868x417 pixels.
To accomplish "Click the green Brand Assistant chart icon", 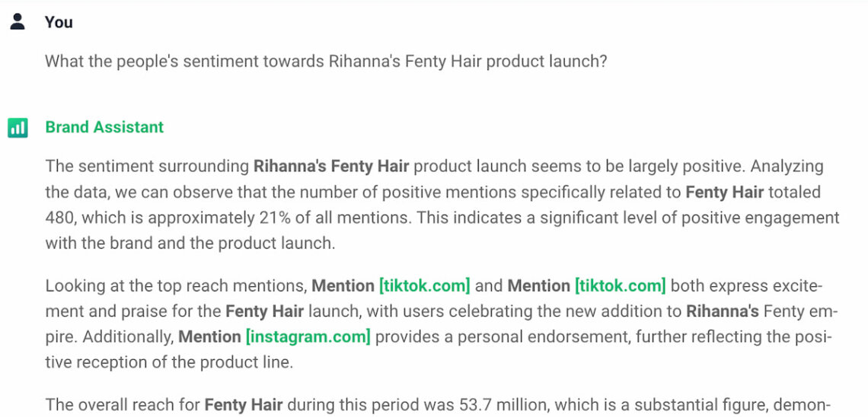I will (18, 127).
